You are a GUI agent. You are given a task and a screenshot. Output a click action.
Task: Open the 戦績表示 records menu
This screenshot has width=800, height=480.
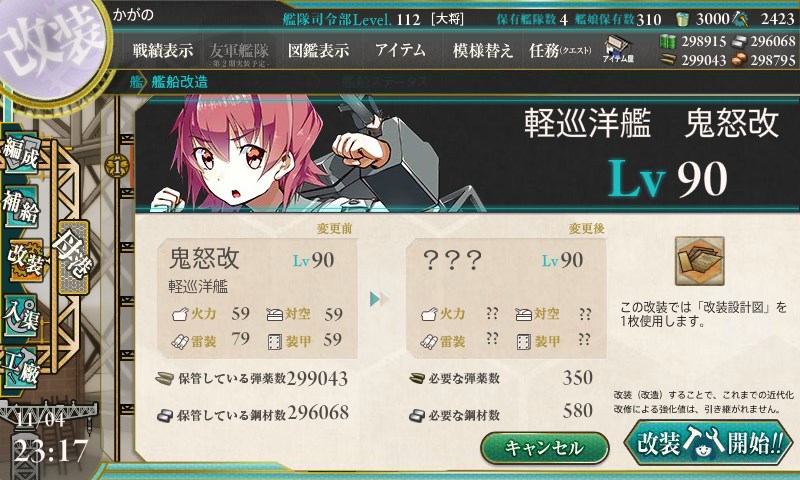click(163, 50)
